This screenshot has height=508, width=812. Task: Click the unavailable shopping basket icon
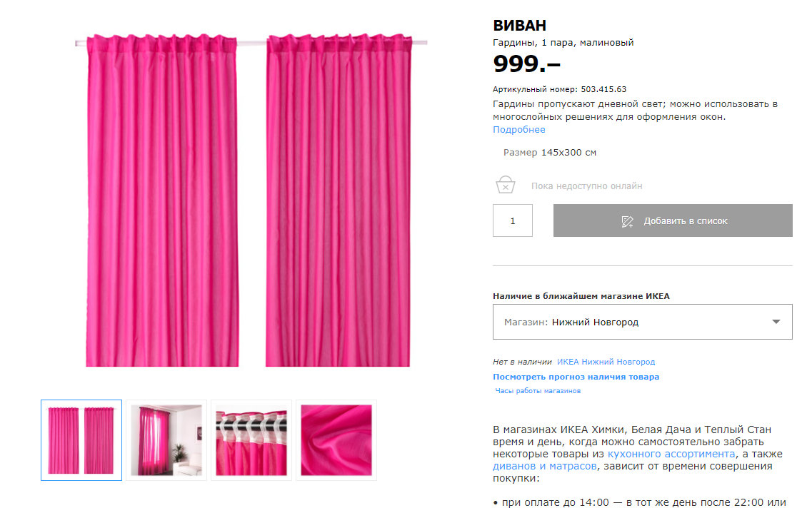[x=506, y=185]
